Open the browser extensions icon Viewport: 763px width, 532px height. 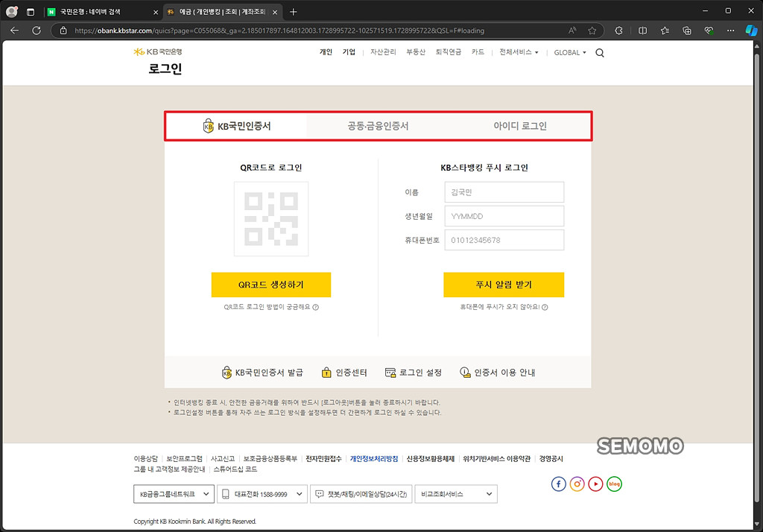point(618,31)
